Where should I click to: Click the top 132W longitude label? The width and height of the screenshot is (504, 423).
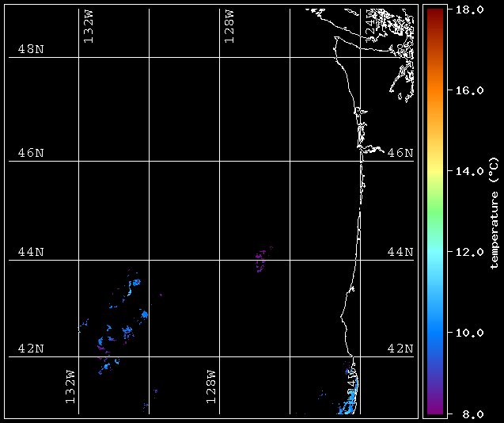click(89, 26)
